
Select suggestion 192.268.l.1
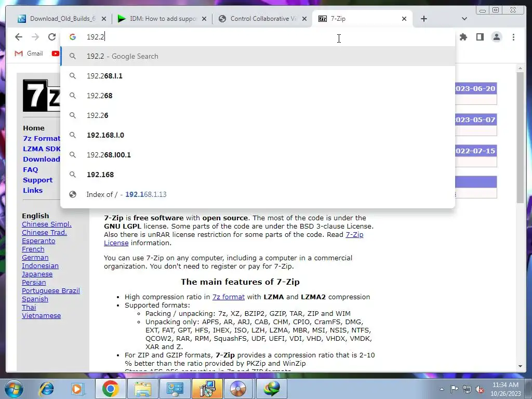point(258,76)
